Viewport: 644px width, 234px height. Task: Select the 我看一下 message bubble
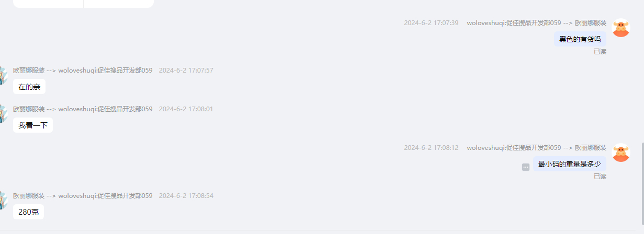33,125
